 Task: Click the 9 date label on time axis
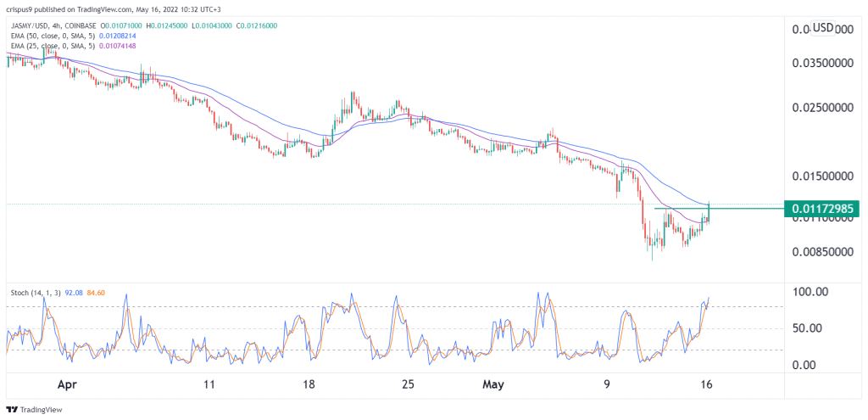pyautogui.click(x=607, y=384)
